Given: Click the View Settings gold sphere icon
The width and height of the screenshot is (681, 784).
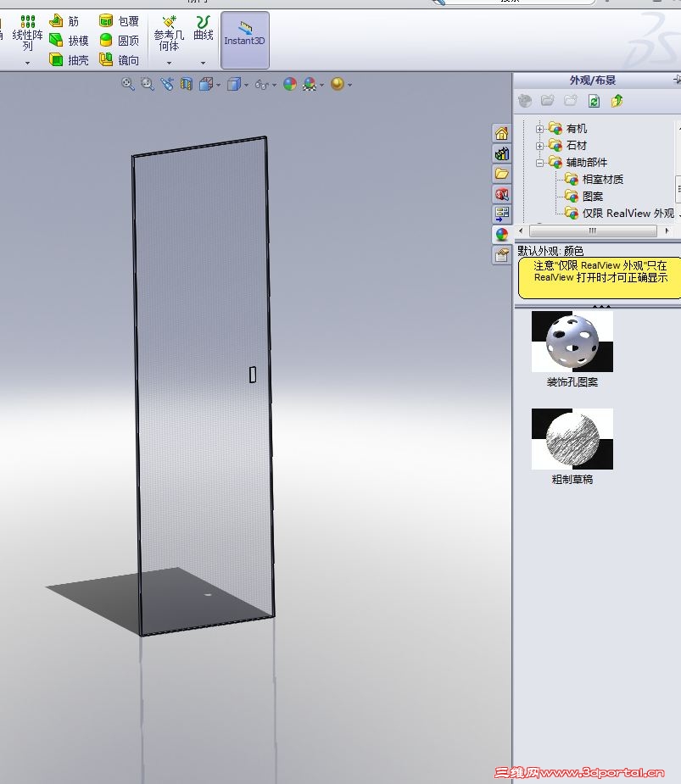Looking at the screenshot, I should (338, 84).
